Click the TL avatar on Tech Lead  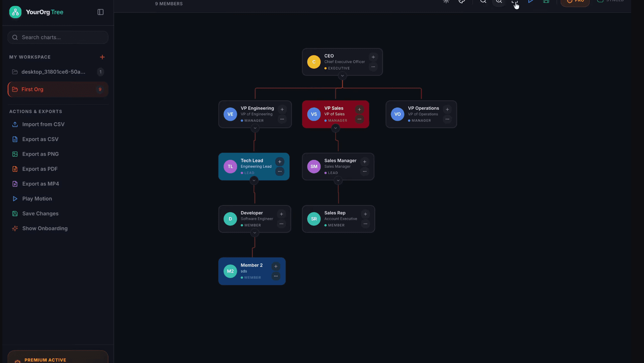[230, 166]
